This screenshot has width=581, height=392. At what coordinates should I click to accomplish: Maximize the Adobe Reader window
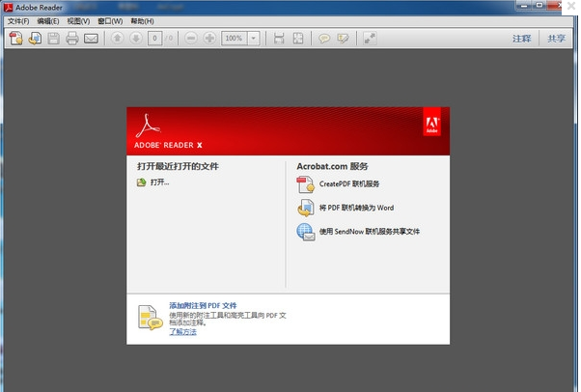click(539, 5)
